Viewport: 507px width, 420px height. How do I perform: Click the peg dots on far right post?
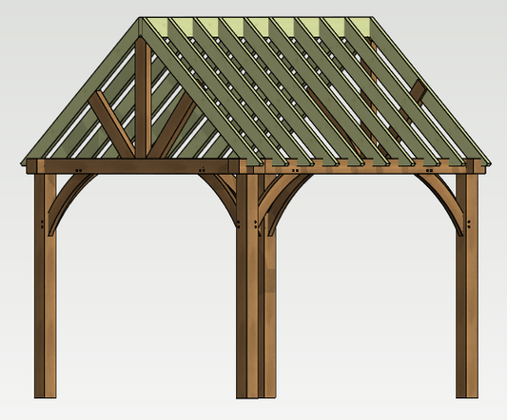[x=469, y=224]
